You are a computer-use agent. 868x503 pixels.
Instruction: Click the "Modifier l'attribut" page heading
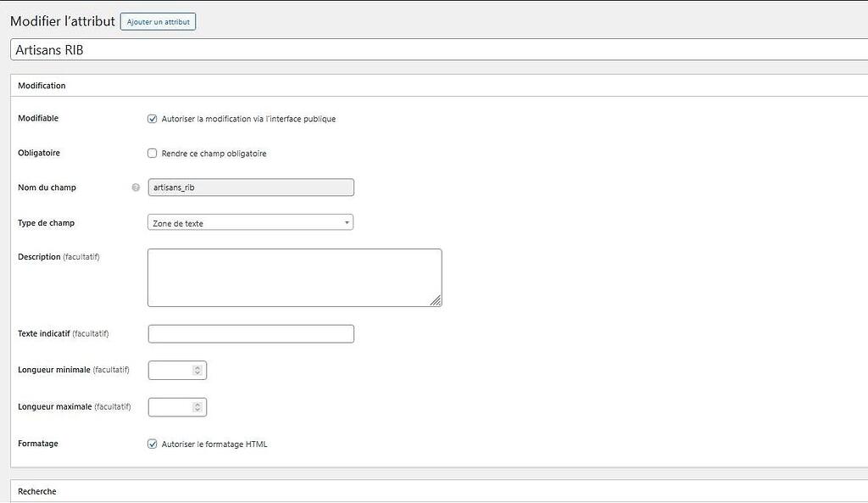[x=61, y=21]
